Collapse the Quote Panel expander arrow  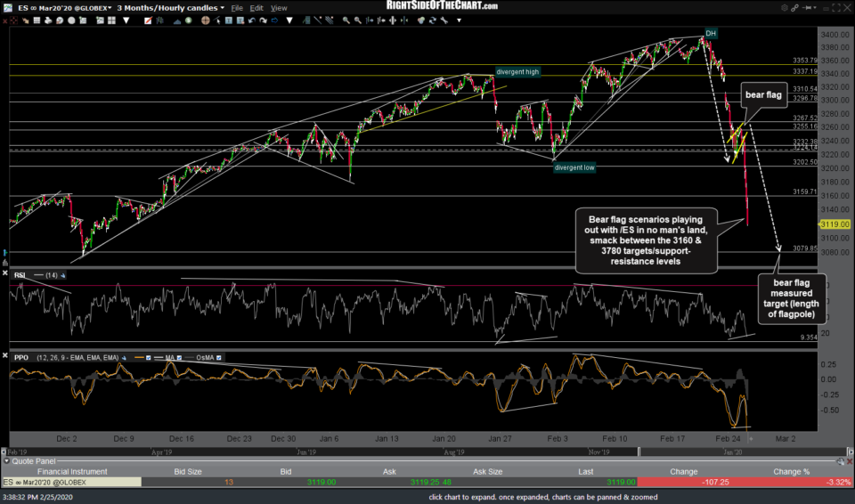[x=6, y=461]
